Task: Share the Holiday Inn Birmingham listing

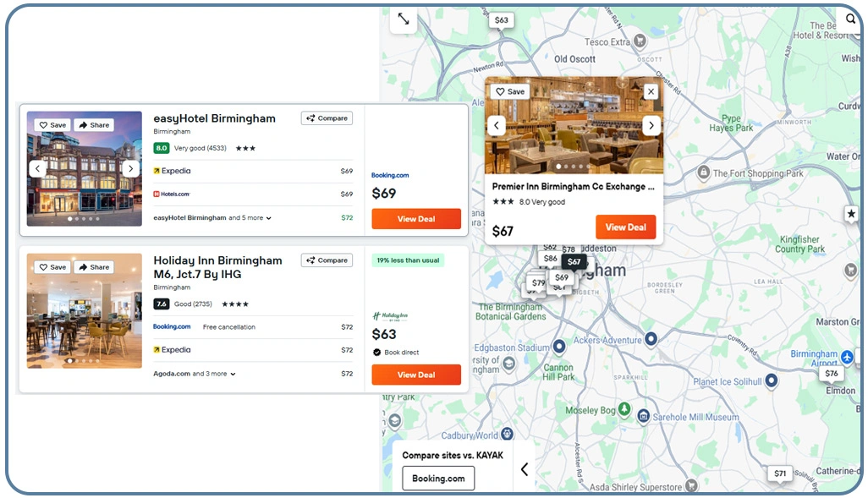Action: click(x=94, y=267)
